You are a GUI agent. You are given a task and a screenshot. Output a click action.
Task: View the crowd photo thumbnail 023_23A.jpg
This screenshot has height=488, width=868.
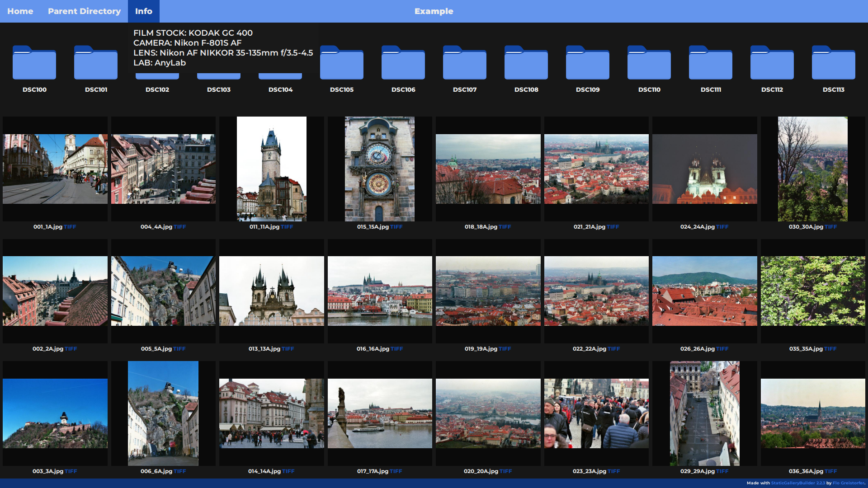click(x=596, y=413)
